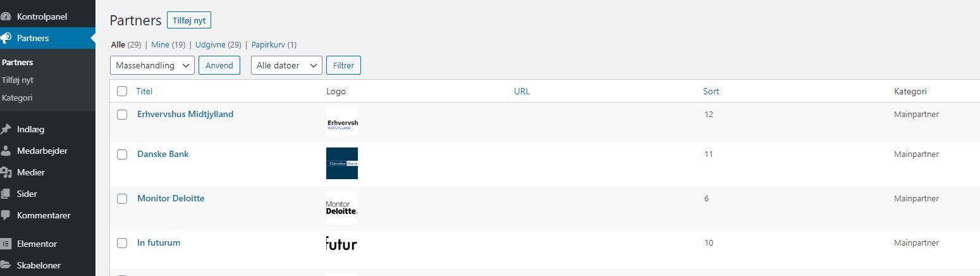Click the Sider pages icon
The height and width of the screenshot is (276, 980).
[6, 194]
